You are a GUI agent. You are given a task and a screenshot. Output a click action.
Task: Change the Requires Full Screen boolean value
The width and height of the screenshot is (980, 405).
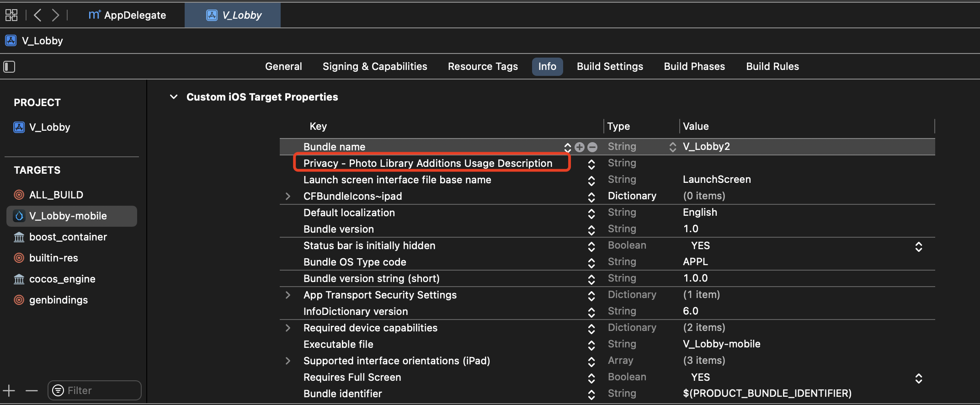[918, 378]
